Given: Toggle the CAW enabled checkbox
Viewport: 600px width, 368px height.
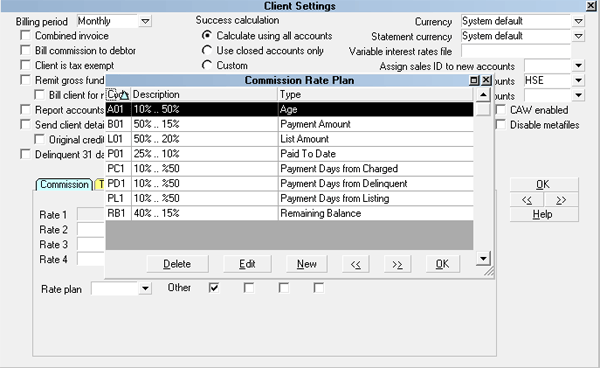Looking at the screenshot, I should point(501,110).
